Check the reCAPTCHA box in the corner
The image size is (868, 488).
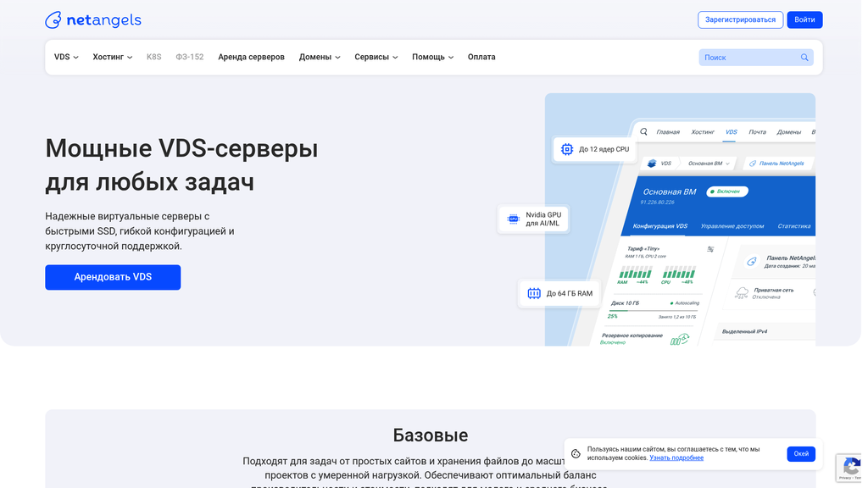pyautogui.click(x=850, y=468)
